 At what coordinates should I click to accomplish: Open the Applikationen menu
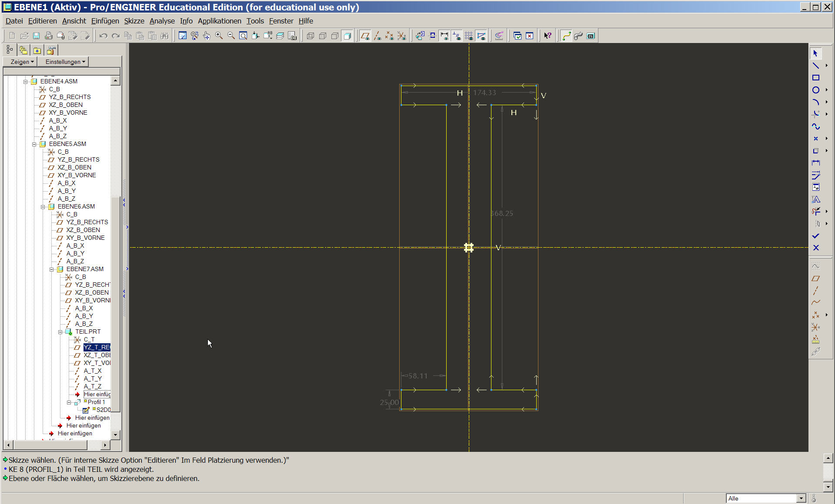[x=219, y=21]
